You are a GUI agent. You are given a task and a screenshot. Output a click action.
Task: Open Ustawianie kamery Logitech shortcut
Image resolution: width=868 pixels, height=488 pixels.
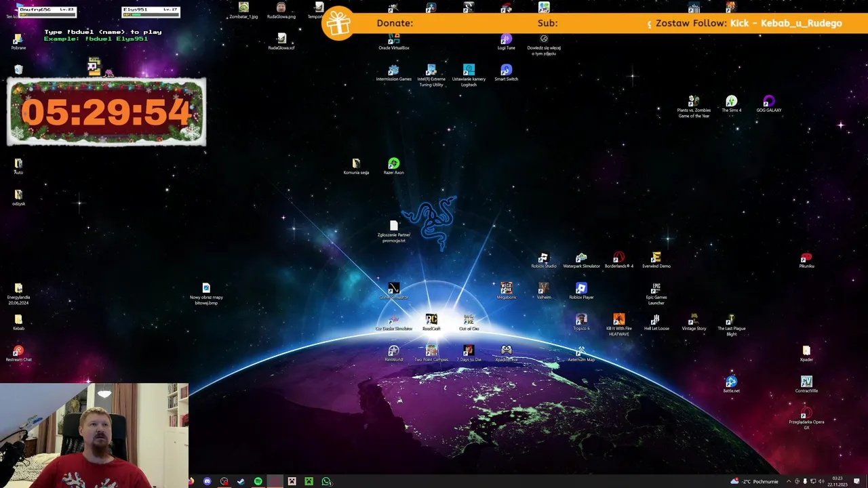[469, 76]
